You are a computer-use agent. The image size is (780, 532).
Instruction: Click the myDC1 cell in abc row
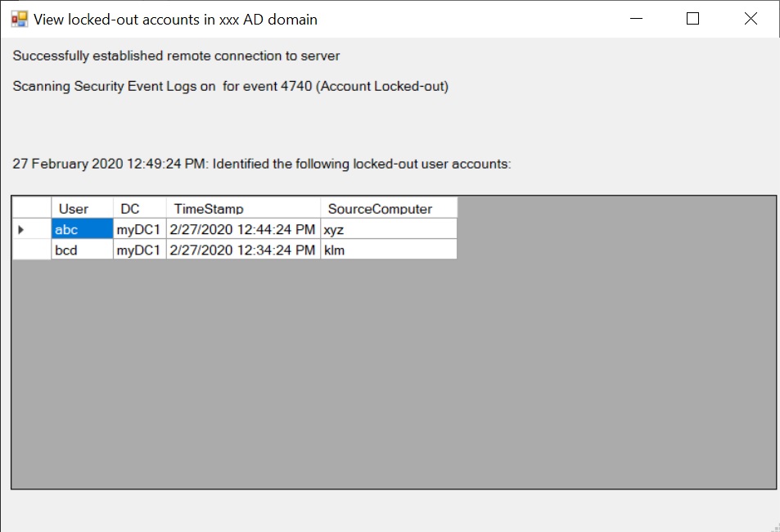click(139, 229)
